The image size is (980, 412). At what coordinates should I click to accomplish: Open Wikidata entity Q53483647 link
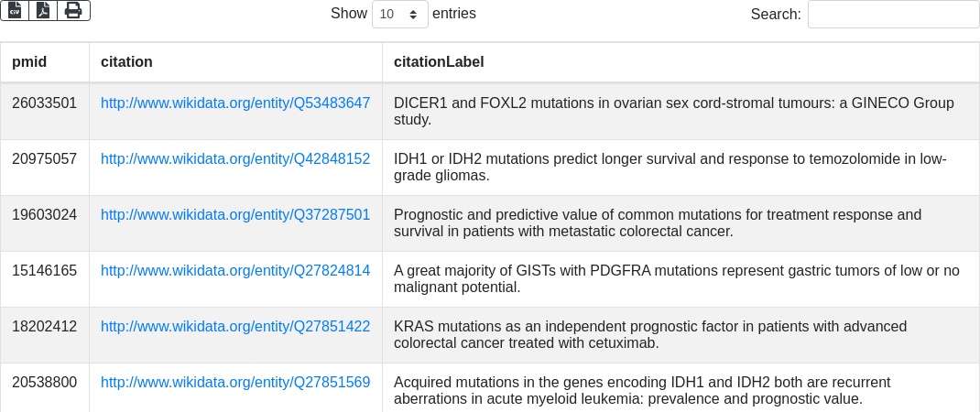(x=235, y=103)
